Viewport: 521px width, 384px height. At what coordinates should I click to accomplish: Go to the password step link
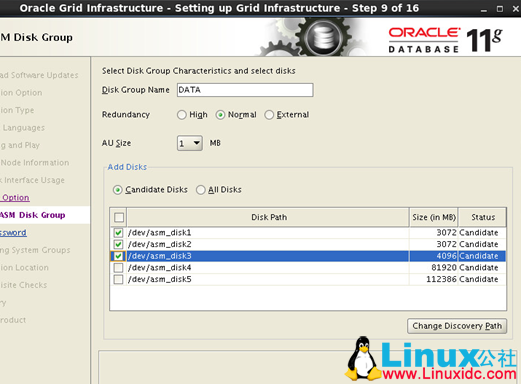coord(13,233)
